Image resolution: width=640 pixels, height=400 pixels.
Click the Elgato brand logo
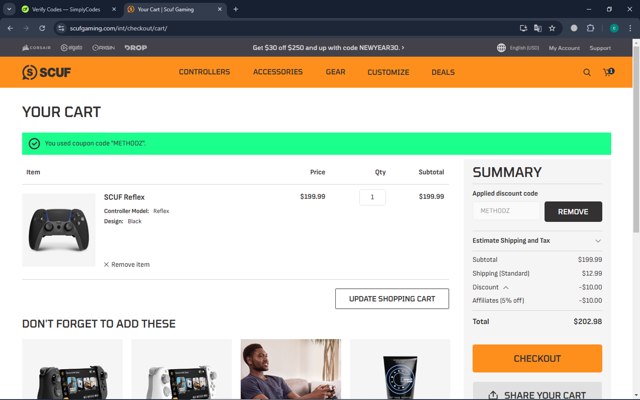coord(71,48)
